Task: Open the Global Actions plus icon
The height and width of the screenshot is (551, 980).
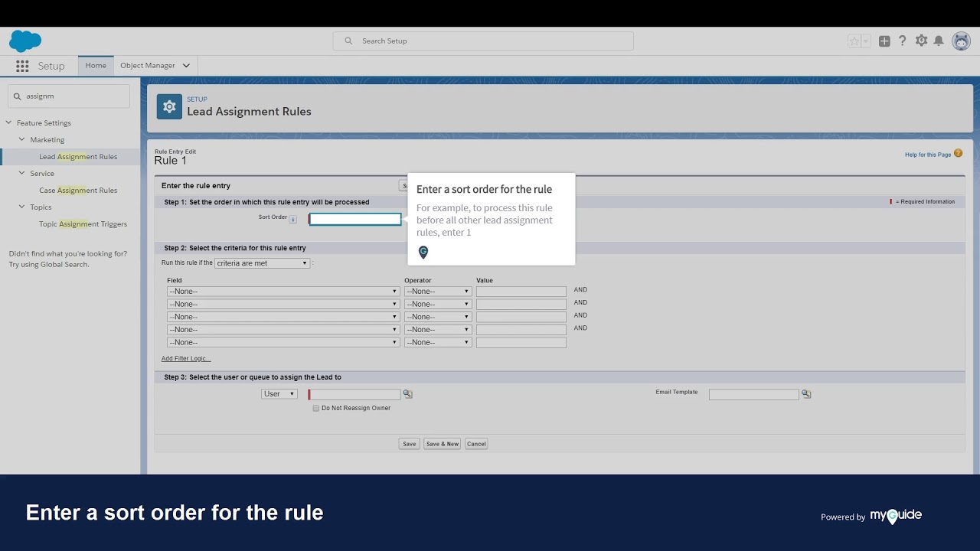Action: click(884, 41)
